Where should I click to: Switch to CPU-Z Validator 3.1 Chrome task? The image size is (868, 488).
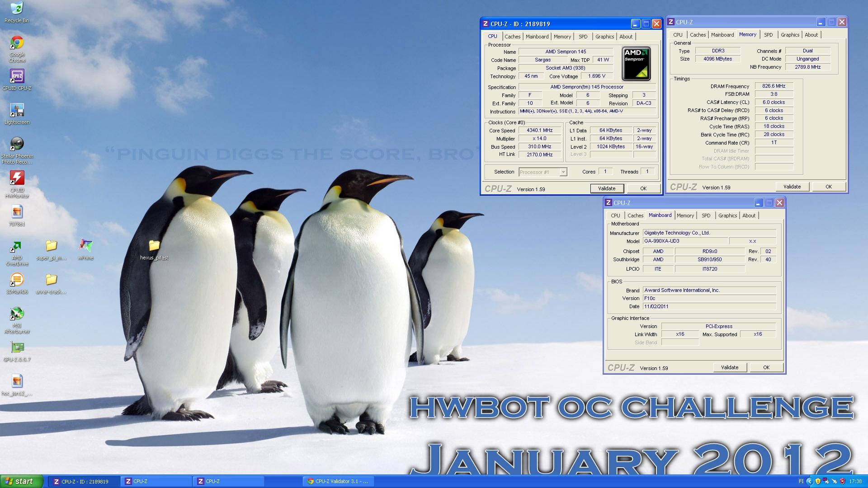338,481
